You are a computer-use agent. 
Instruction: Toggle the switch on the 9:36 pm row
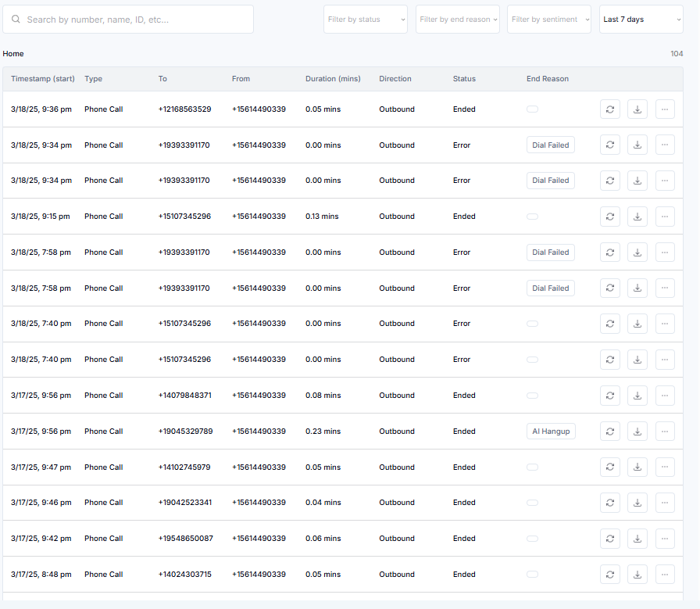pos(532,109)
